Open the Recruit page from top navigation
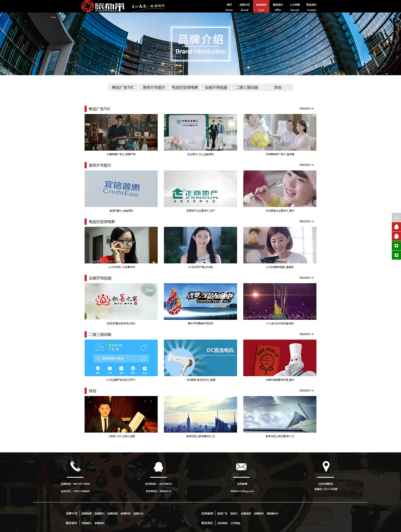The width and height of the screenshot is (401, 532). (294, 7)
